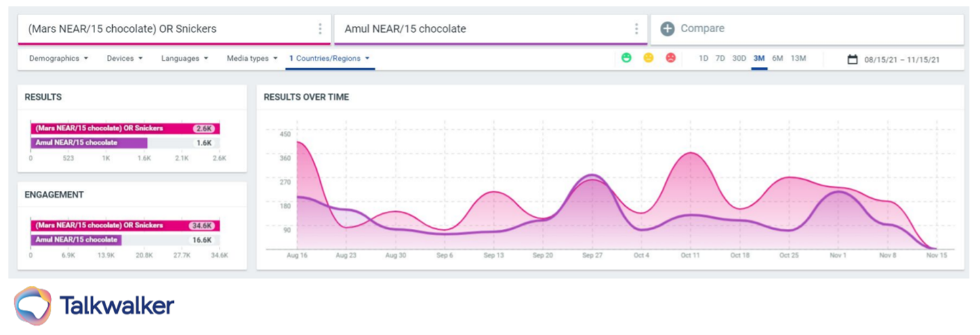Click the Compare field text
The image size is (980, 335).
click(x=703, y=29)
